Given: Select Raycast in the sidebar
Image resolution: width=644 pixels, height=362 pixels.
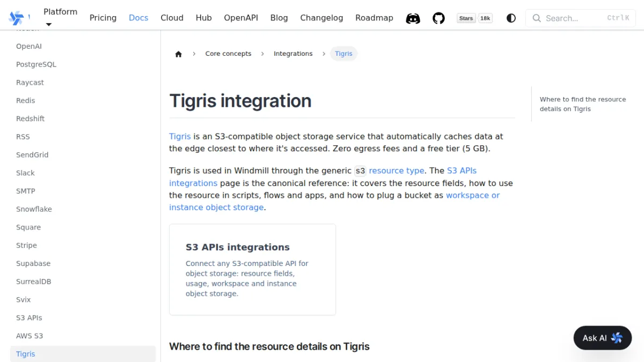Looking at the screenshot, I should (x=30, y=83).
